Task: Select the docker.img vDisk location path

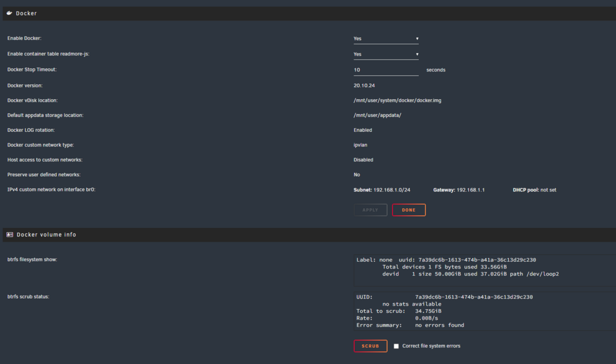Action: [397, 100]
